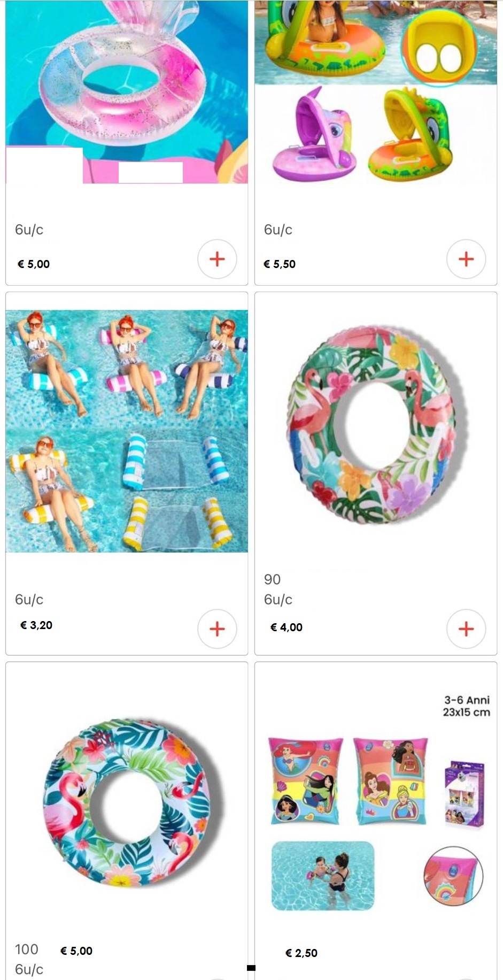The height and width of the screenshot is (980, 503).
Task: Select the € 4,00 flamingo ring price
Action: tap(287, 627)
